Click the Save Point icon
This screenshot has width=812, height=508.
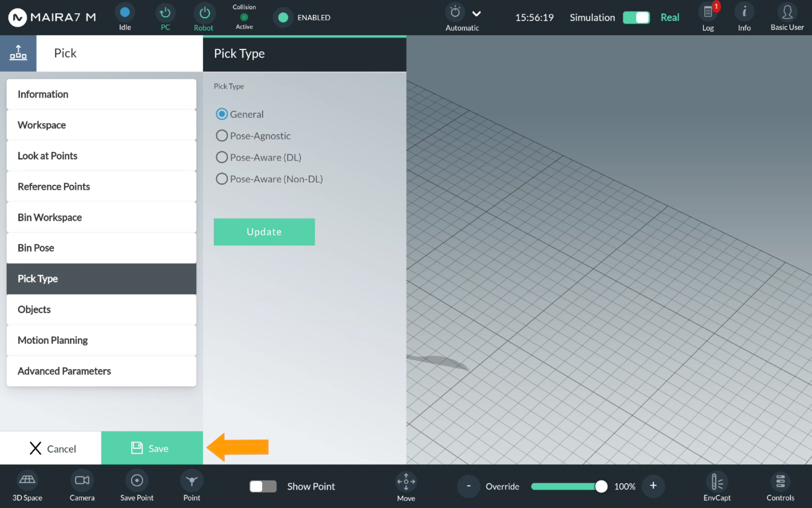(x=137, y=480)
